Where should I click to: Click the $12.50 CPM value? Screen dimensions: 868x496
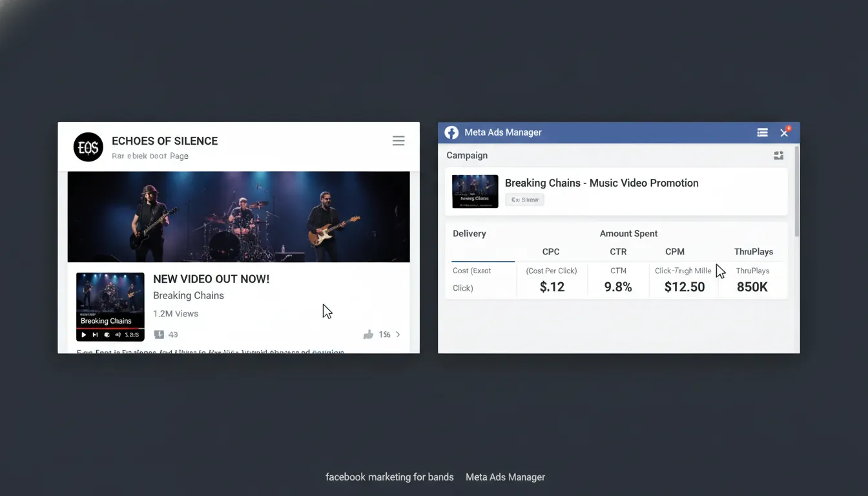coord(685,287)
